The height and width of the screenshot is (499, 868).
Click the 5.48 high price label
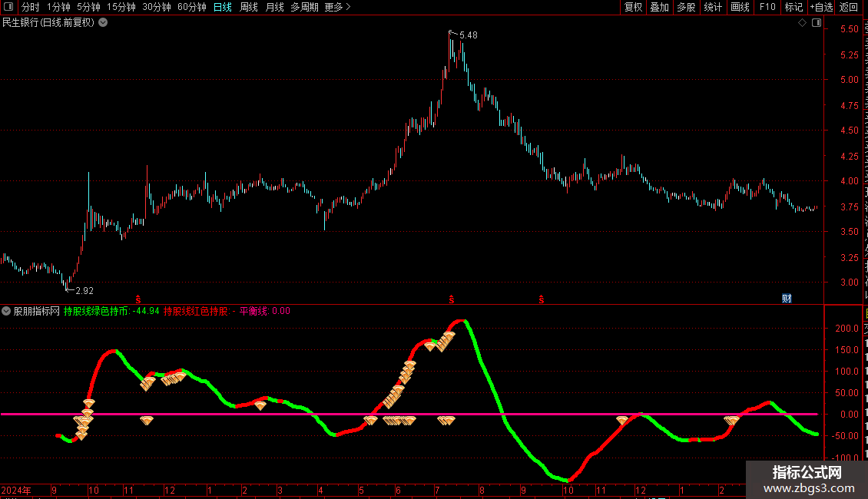pyautogui.click(x=469, y=35)
